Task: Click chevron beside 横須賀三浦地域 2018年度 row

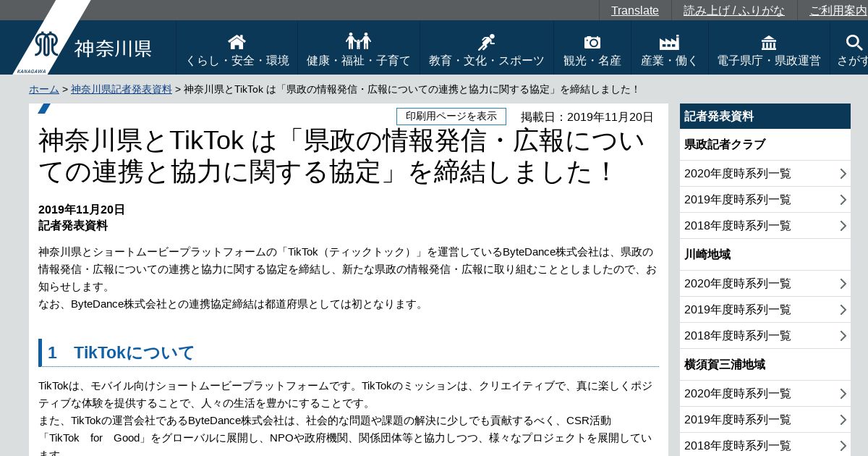Action: coord(843,446)
